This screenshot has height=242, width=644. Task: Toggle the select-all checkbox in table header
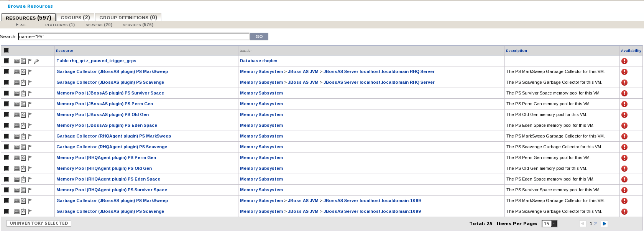6,50
